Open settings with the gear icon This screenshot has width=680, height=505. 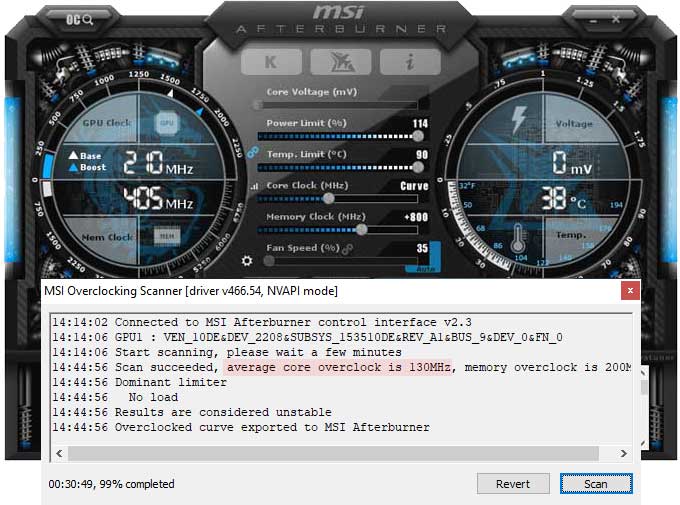[247, 261]
